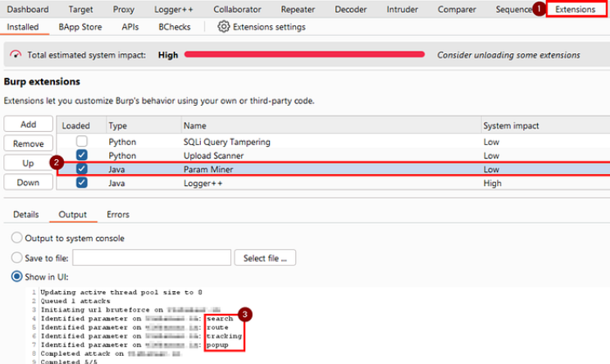Image resolution: width=610 pixels, height=364 pixels.
Task: Select the Show in UI radio button
Action: [16, 276]
